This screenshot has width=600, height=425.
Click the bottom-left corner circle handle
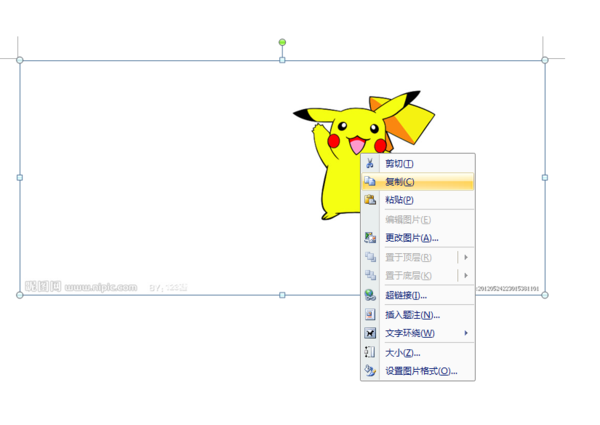tap(20, 295)
